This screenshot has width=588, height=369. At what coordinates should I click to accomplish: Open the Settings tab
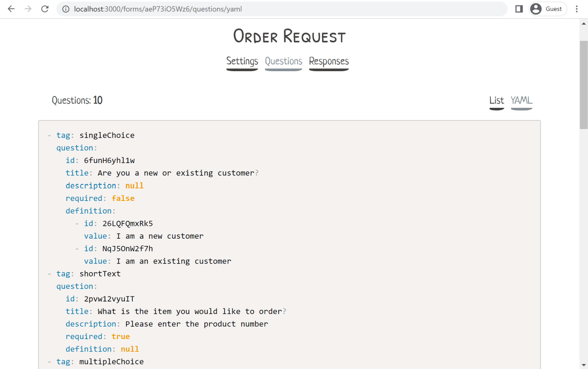[242, 61]
